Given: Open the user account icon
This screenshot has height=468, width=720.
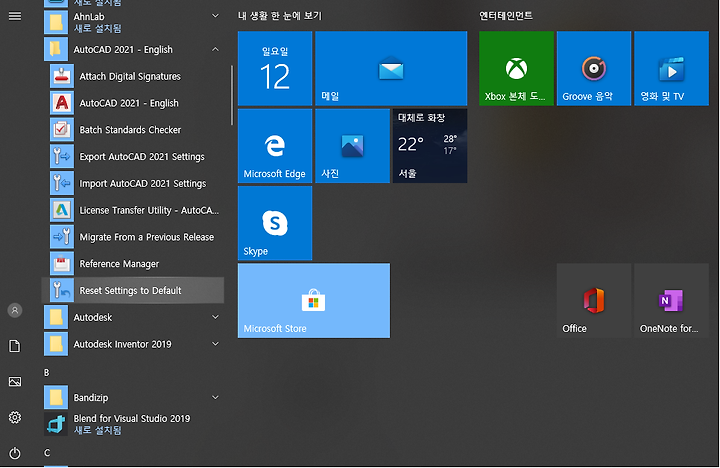Looking at the screenshot, I should point(15,310).
